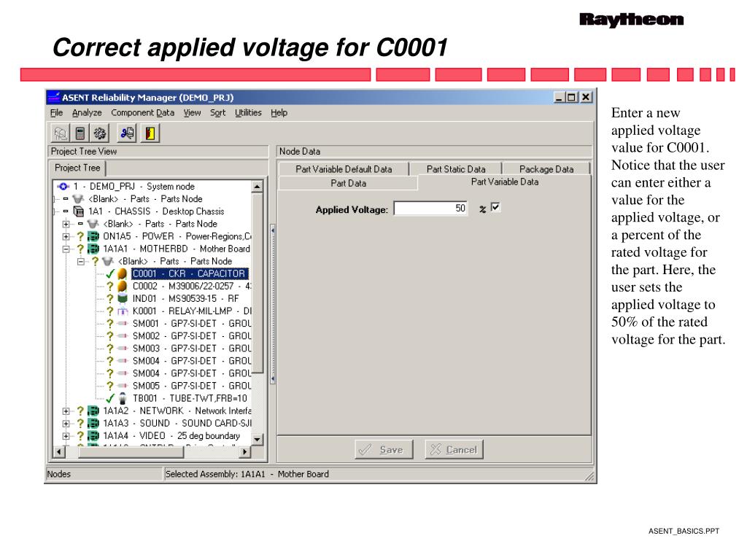The height and width of the screenshot is (560, 747).
Task: Click the board icon for ON1A5 POWER
Action: [94, 236]
